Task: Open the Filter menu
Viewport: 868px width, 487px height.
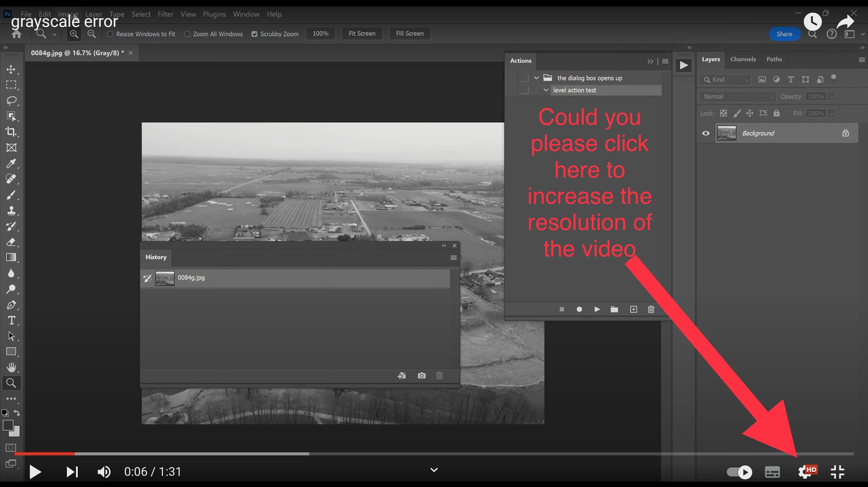Action: tap(165, 14)
